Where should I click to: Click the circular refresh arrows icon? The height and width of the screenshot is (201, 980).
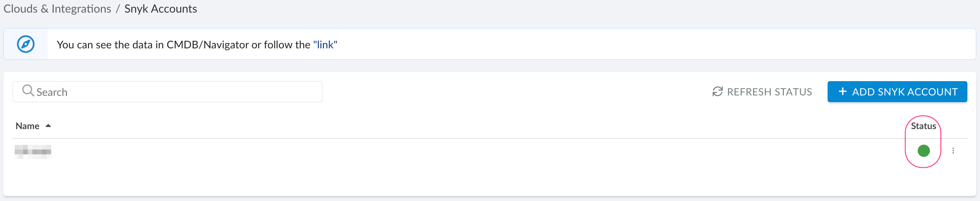pyautogui.click(x=717, y=92)
